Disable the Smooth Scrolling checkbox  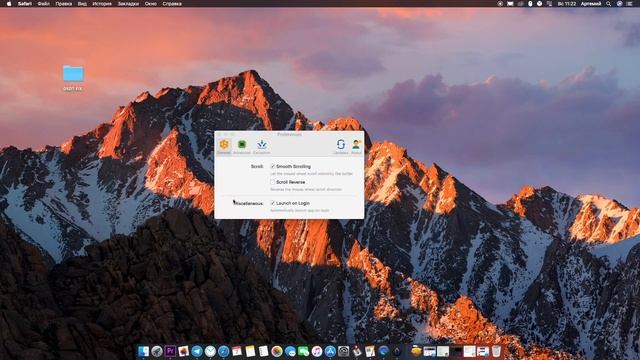tap(273, 167)
